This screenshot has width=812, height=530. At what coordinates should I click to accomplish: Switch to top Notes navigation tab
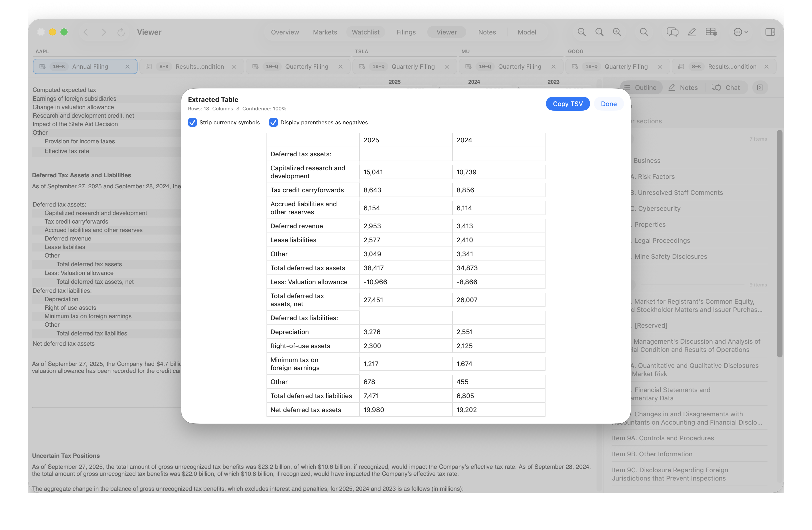(487, 32)
